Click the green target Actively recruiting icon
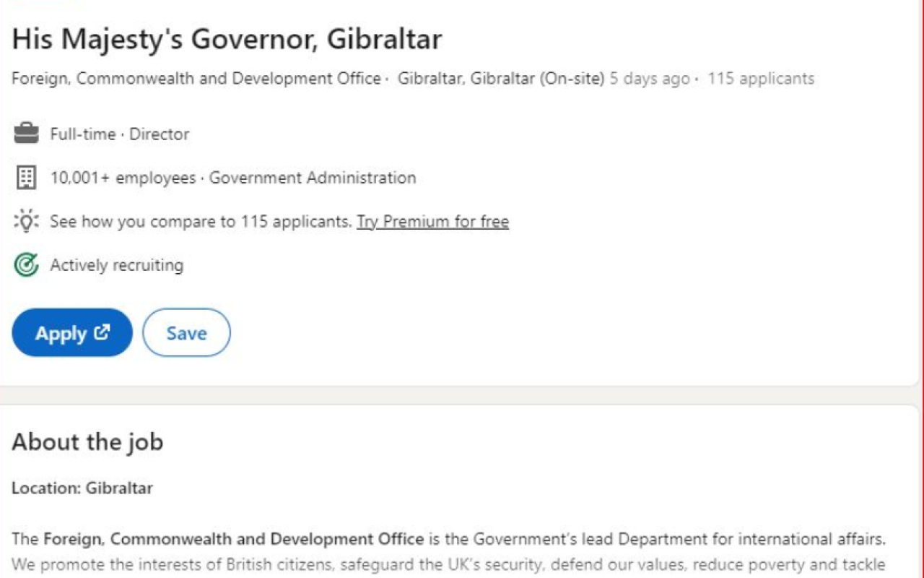The image size is (924, 578). coord(26,265)
